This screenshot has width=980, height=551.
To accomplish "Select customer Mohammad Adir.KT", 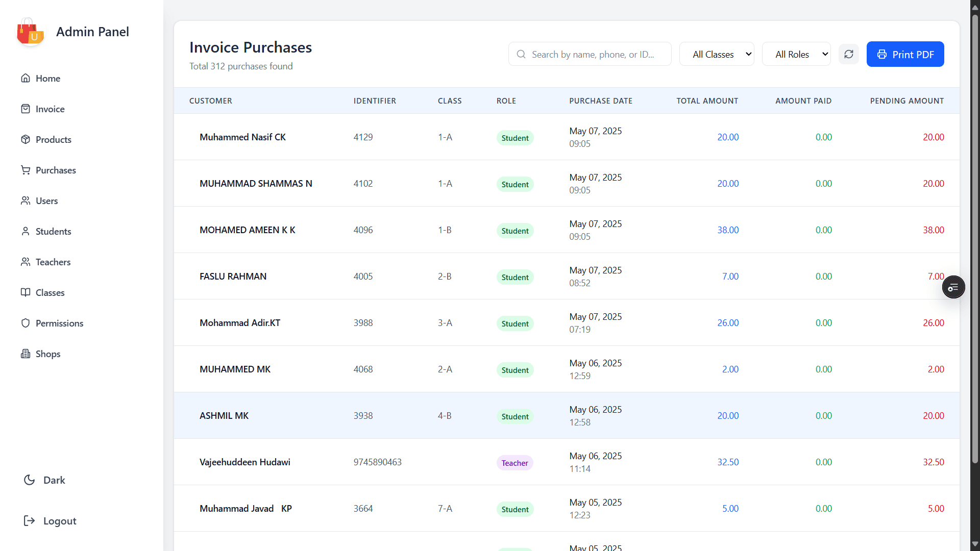I will 240,322.
